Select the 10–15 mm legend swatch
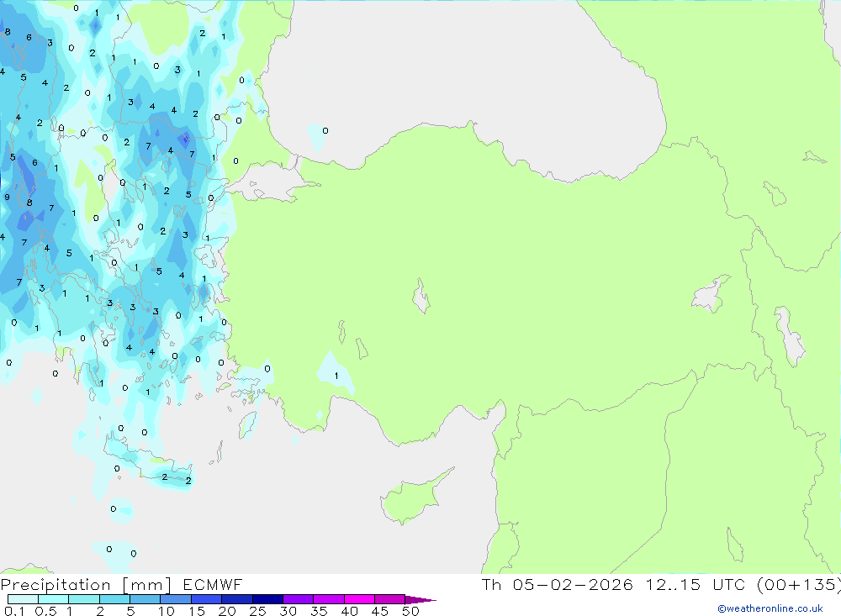The height and width of the screenshot is (616, 841). [x=176, y=599]
